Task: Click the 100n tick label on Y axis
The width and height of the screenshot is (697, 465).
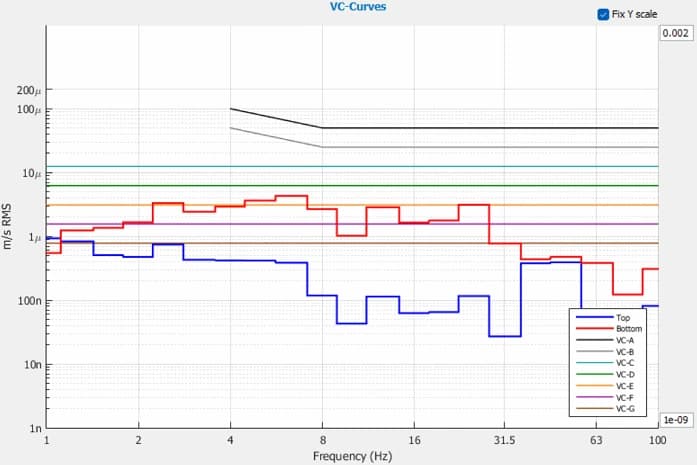Action: point(30,301)
